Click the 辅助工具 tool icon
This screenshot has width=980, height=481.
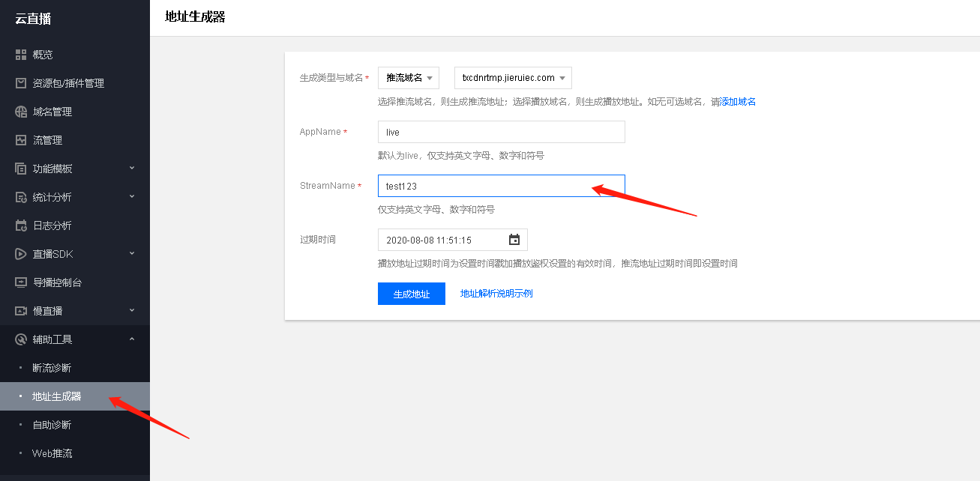21,339
